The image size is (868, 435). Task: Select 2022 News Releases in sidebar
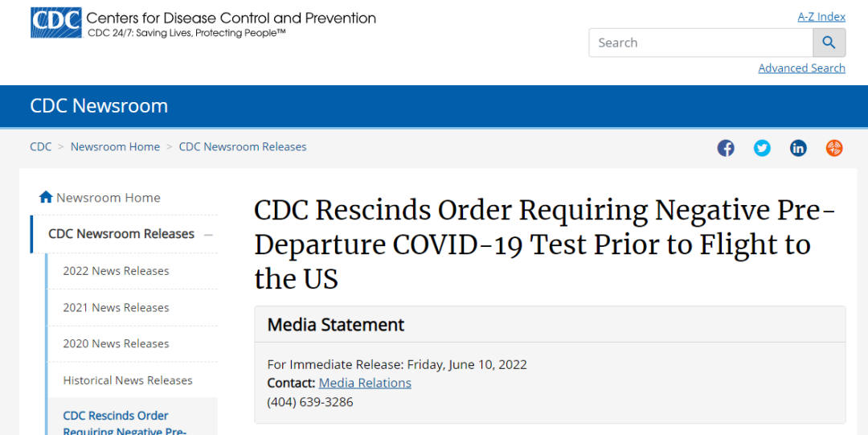(116, 271)
